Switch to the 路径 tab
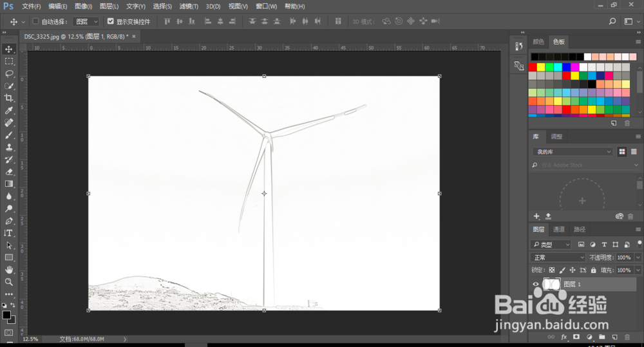Viewport: 644px width, 347px height. coord(580,230)
